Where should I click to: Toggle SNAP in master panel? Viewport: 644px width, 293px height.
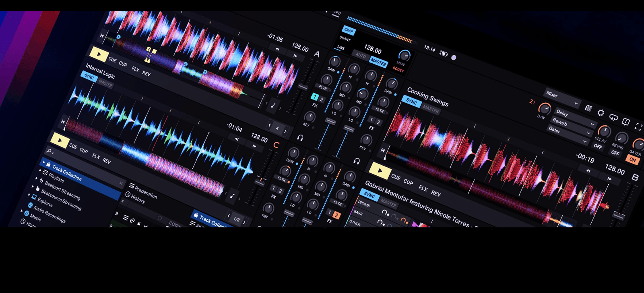(349, 30)
